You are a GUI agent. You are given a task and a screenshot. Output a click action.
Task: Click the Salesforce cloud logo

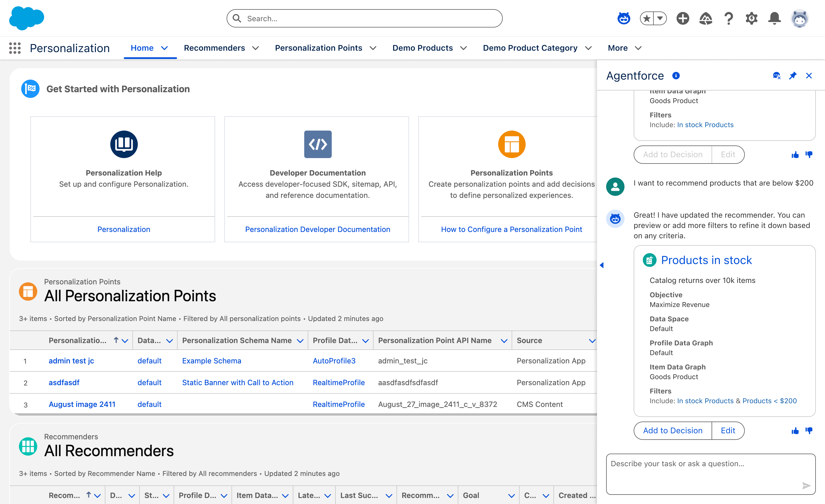pos(26,18)
